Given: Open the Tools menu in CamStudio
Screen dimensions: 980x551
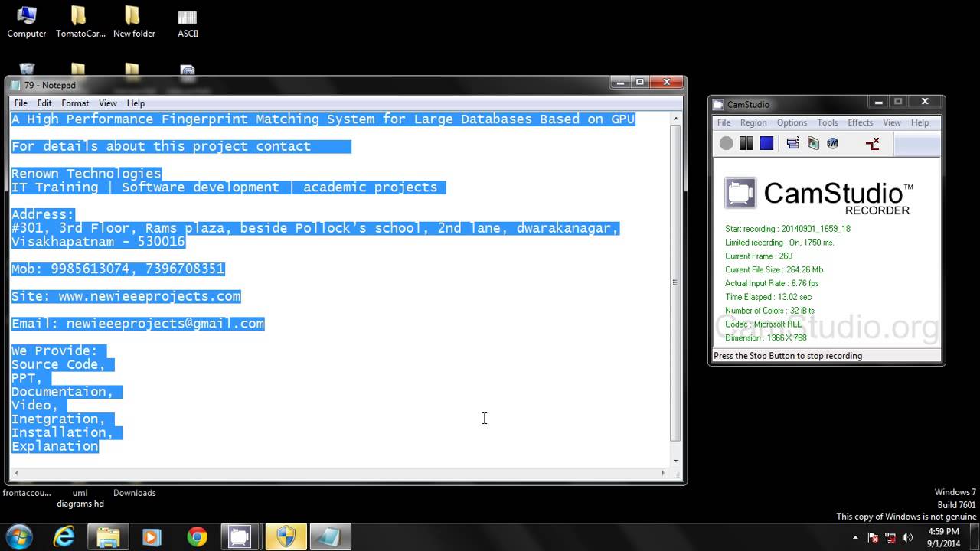Looking at the screenshot, I should pyautogui.click(x=827, y=122).
